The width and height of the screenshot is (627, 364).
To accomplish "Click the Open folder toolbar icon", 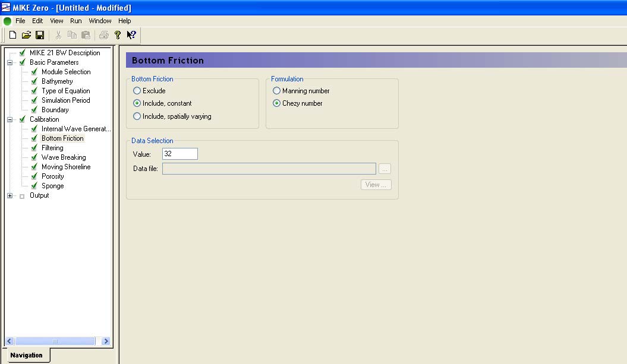I will (x=26, y=35).
